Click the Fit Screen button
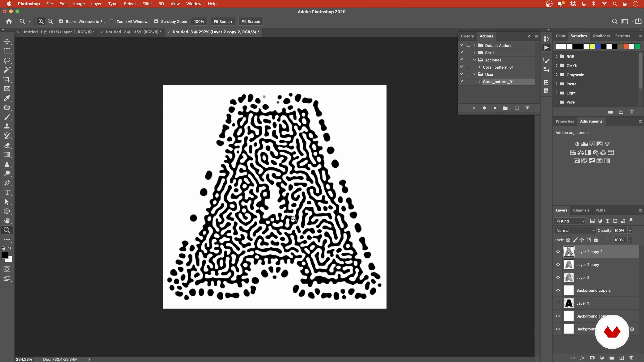 (x=223, y=21)
